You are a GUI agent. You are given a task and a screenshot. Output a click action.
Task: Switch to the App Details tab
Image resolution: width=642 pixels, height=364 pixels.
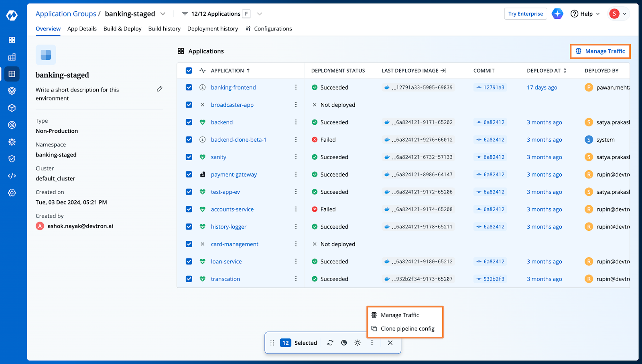tap(82, 28)
